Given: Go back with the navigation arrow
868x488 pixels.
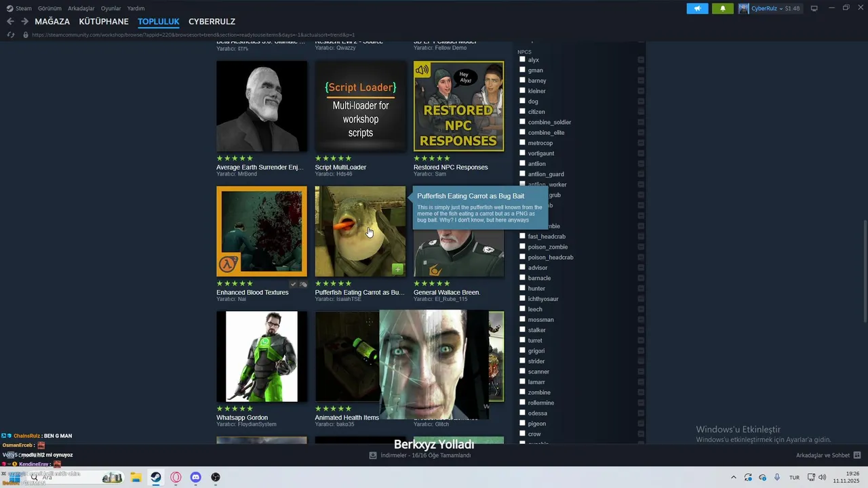Looking at the screenshot, I should coord(10,22).
